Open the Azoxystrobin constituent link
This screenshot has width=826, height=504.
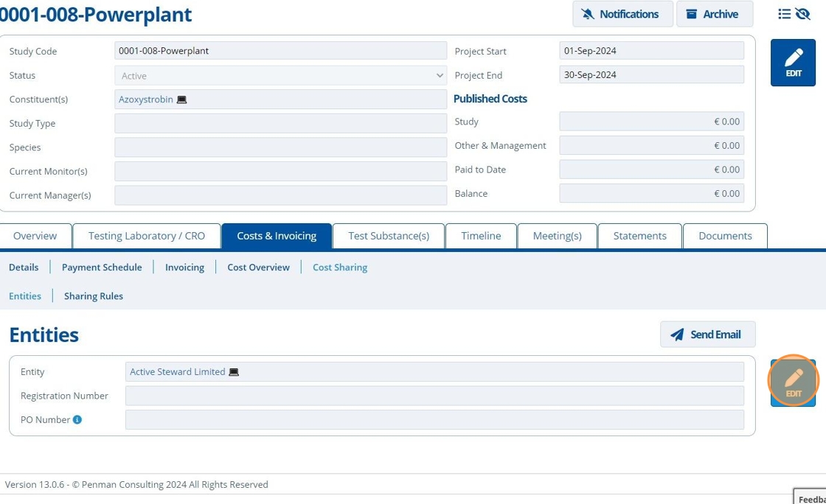[146, 99]
